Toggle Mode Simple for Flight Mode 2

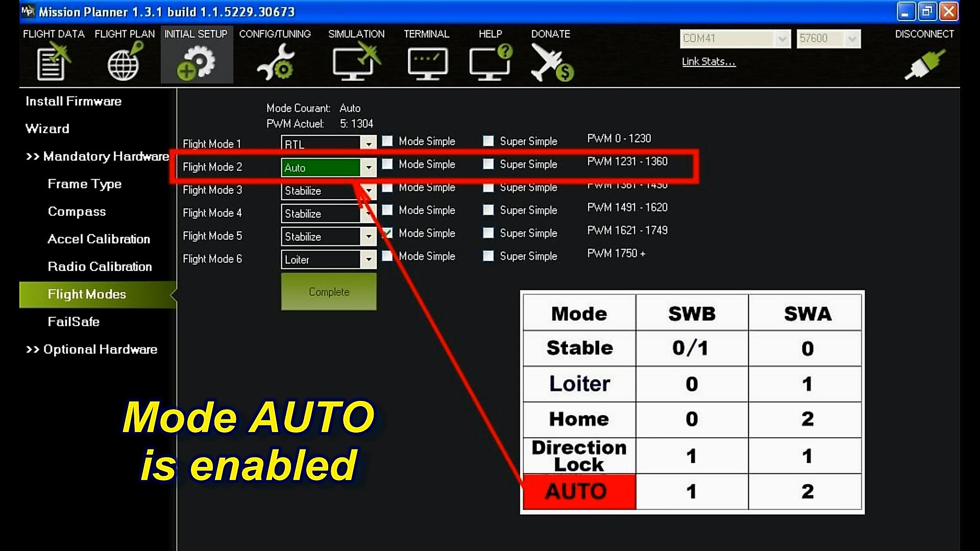(x=386, y=164)
